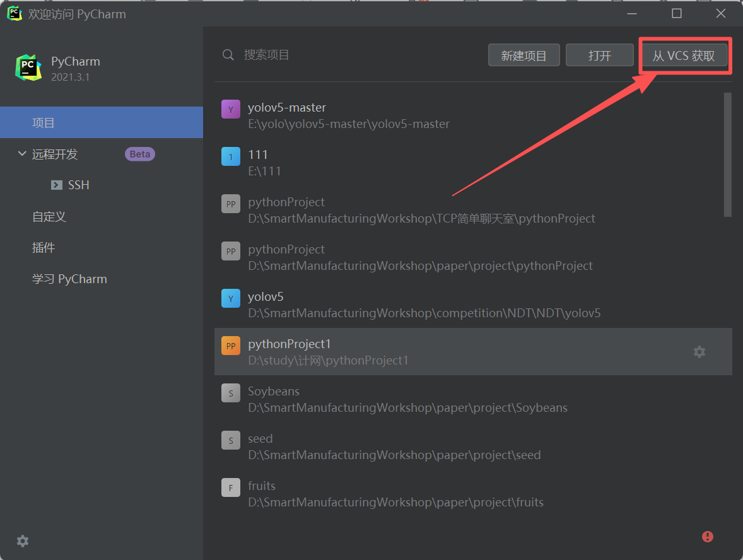743x560 pixels.
Task: Open the seed project name
Action: [x=260, y=439]
